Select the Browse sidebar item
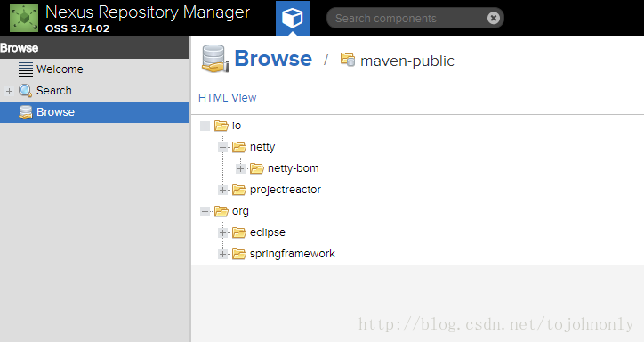 94,112
